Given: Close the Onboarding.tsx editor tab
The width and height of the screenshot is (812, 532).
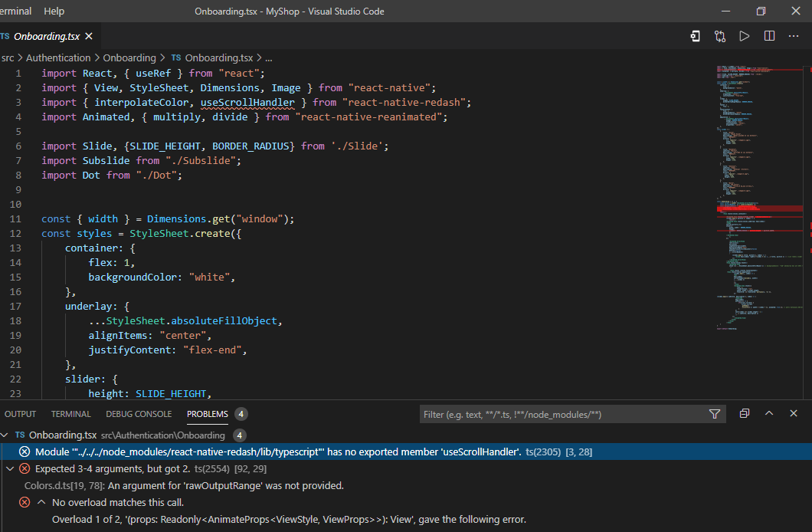Looking at the screenshot, I should 89,37.
